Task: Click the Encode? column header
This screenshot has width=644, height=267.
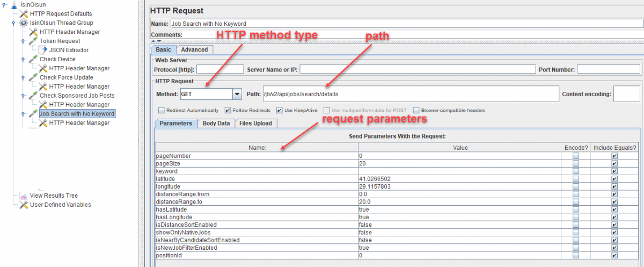Action: point(576,148)
